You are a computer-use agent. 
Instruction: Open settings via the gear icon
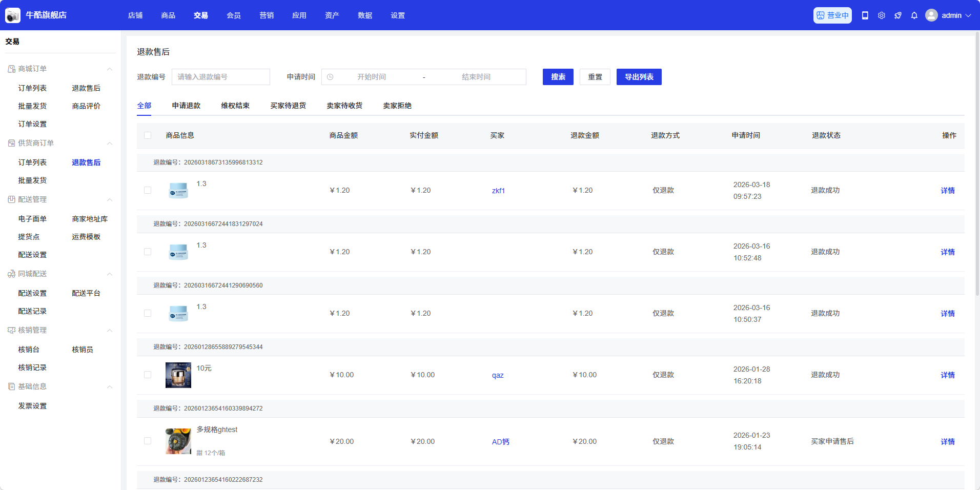point(881,15)
